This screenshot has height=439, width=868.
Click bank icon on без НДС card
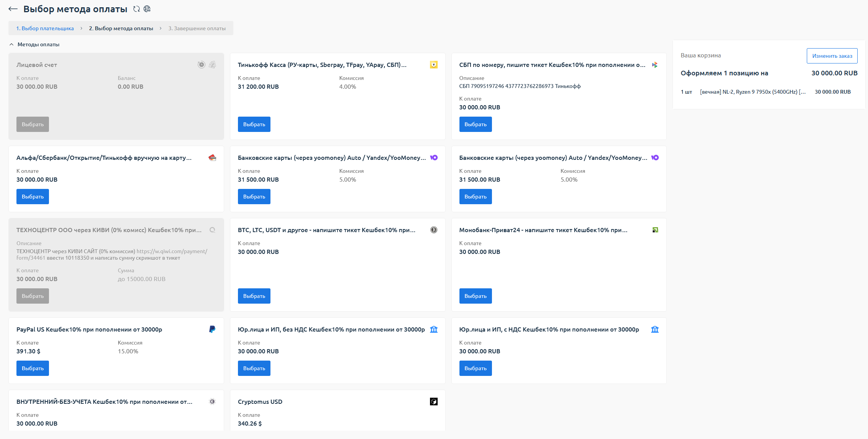(x=433, y=329)
